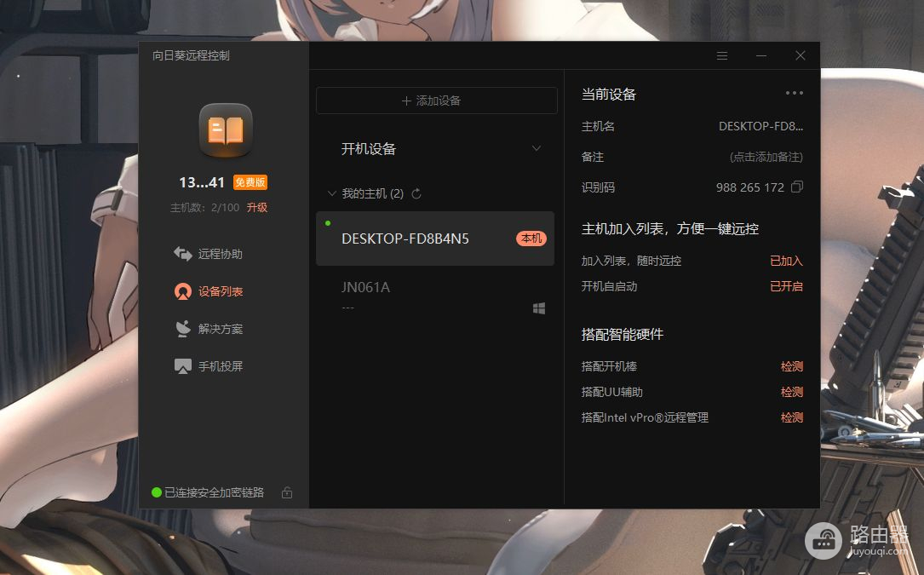
Task: Refresh the 我的主机 host list
Action: (x=416, y=193)
